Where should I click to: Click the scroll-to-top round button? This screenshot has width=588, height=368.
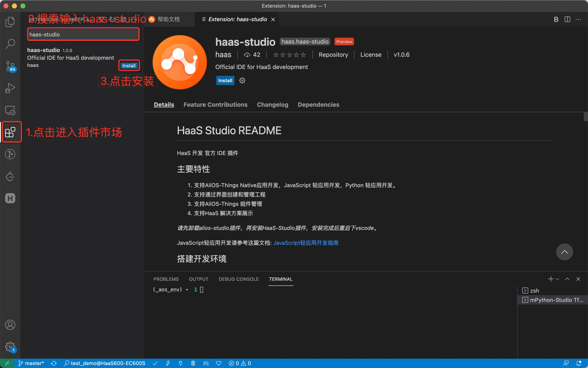click(x=564, y=252)
